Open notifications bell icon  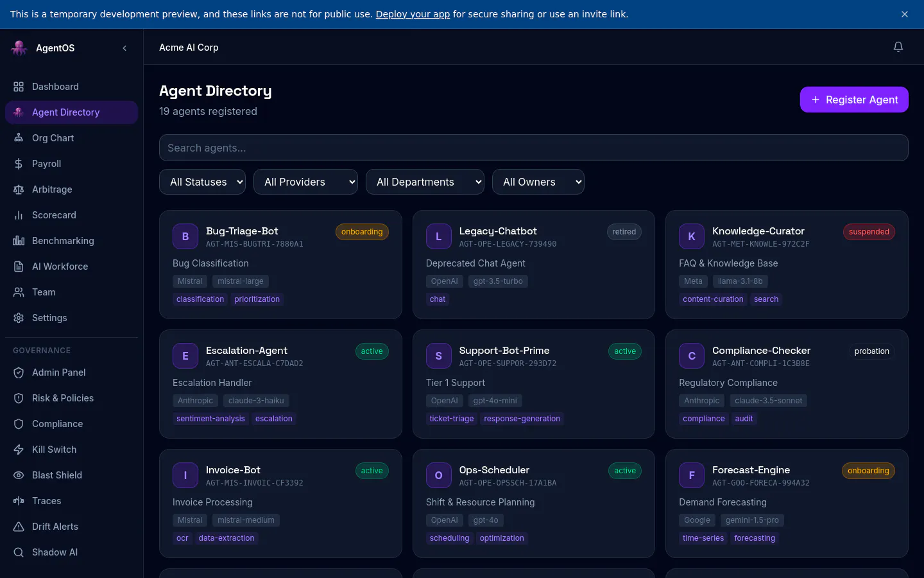898,47
